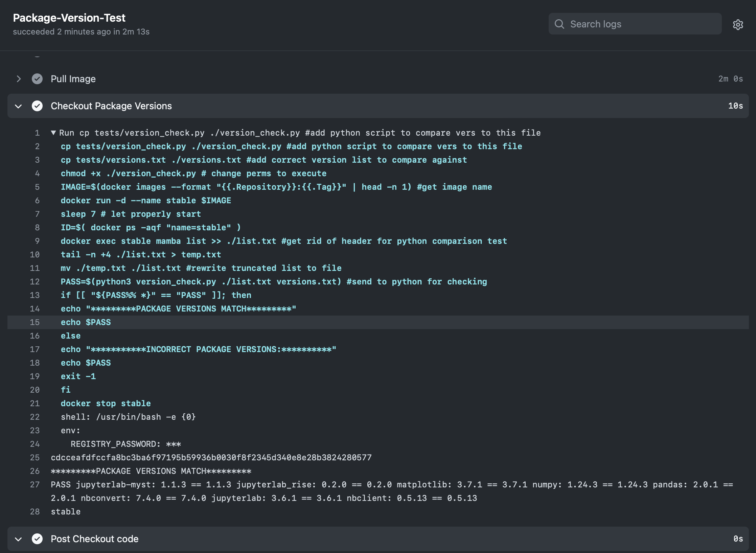Click Pull Image success check icon
Image resolution: width=756 pixels, height=553 pixels.
click(37, 79)
